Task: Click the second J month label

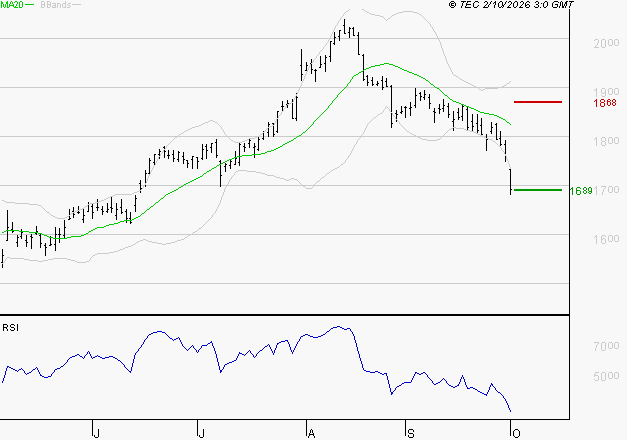Action: (x=202, y=434)
